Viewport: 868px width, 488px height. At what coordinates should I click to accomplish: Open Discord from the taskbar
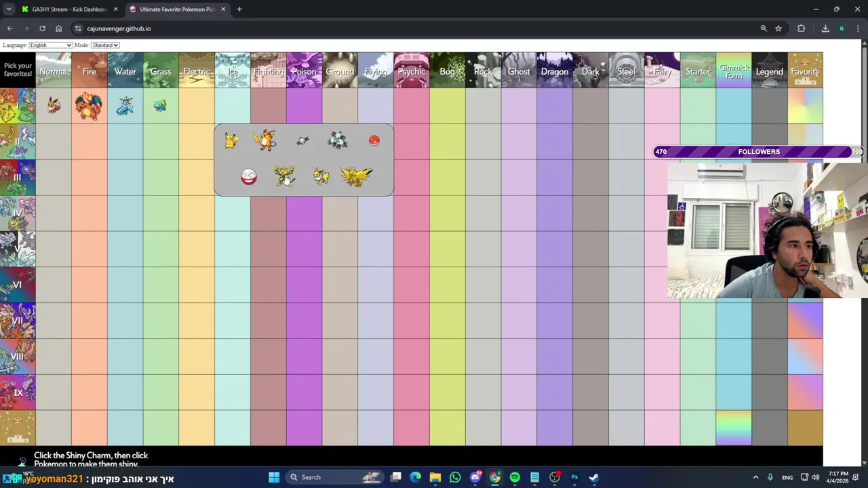coord(475,477)
